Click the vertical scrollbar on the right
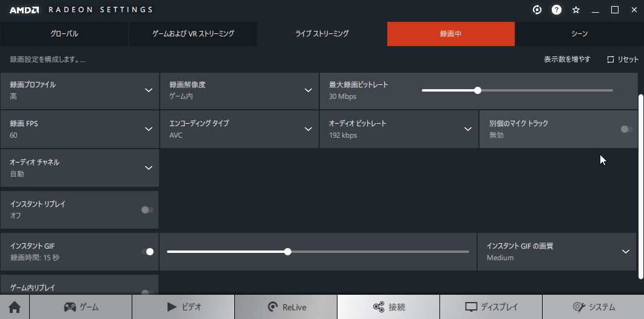This screenshot has height=319, width=644. (x=640, y=187)
